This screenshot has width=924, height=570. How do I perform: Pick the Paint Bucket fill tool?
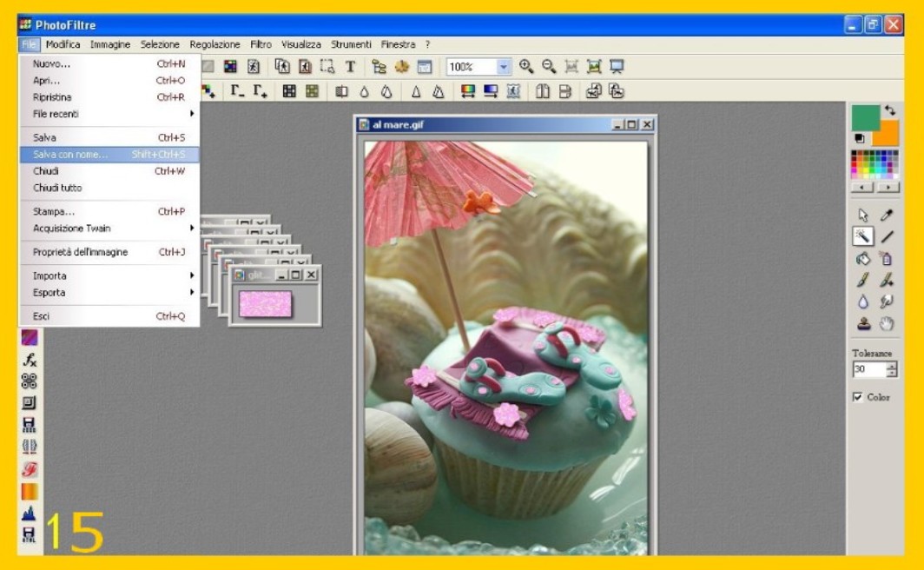pos(862,258)
